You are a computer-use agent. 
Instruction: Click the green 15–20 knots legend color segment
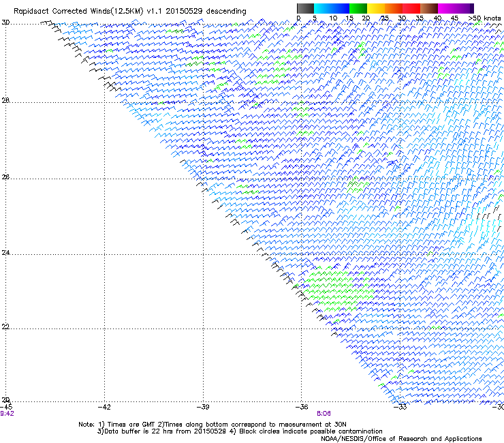358,8
